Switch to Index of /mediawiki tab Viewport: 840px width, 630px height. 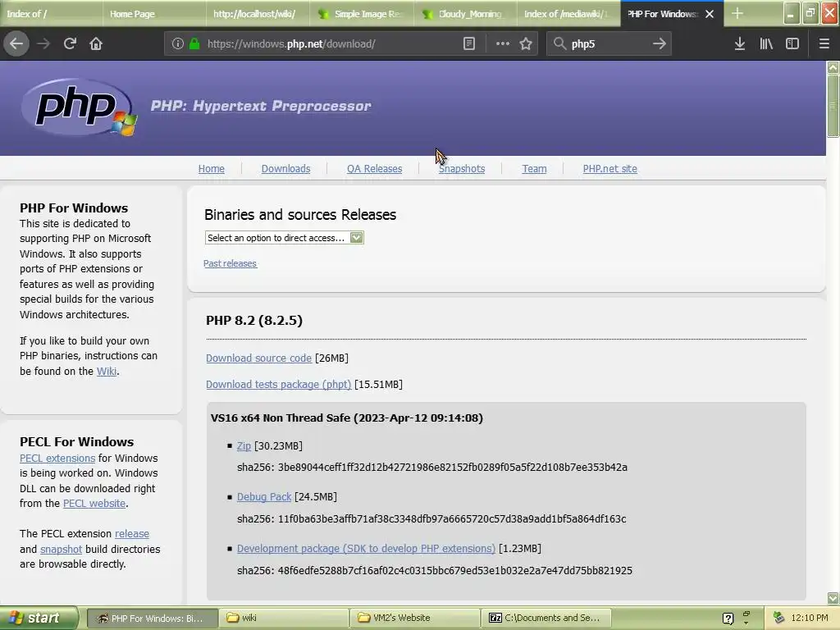(568, 14)
